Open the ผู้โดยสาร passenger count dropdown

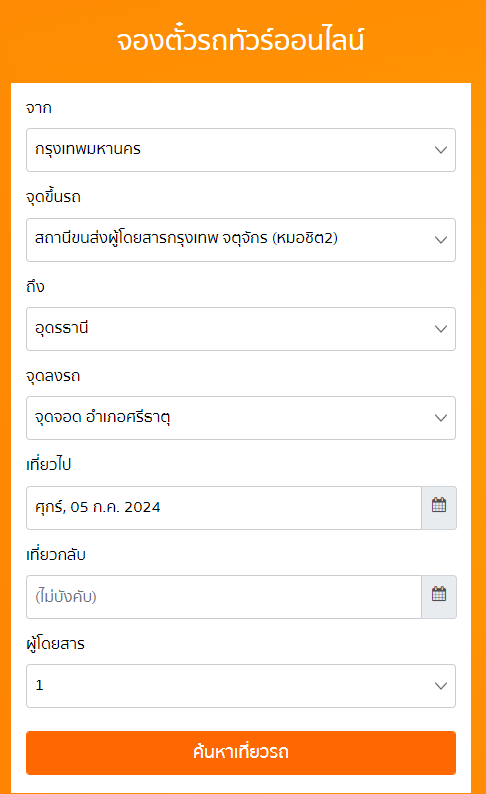point(241,686)
